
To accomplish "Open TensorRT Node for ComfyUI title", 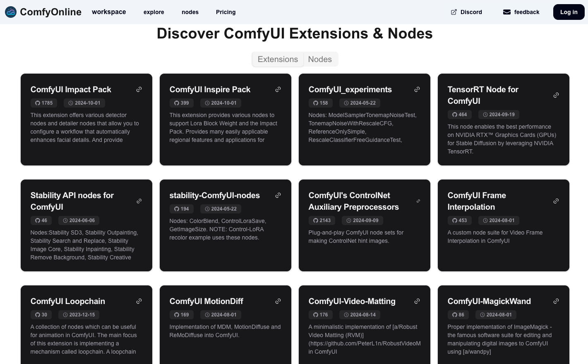I will [x=483, y=95].
